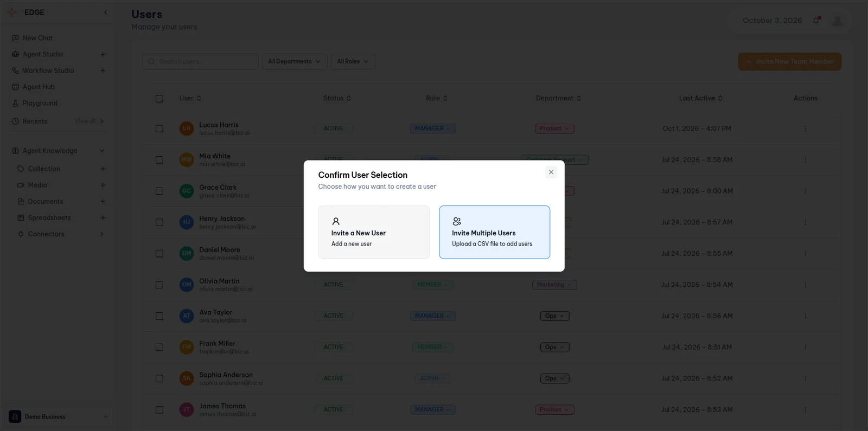Open the All Departments filter dropdown
Viewport: 868px width, 431px height.
tap(295, 61)
